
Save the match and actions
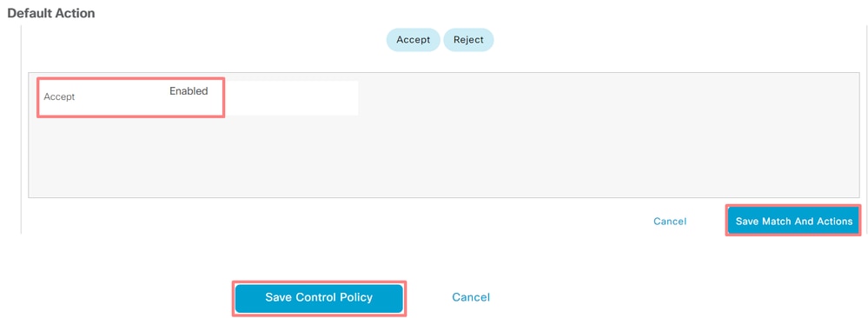click(793, 221)
